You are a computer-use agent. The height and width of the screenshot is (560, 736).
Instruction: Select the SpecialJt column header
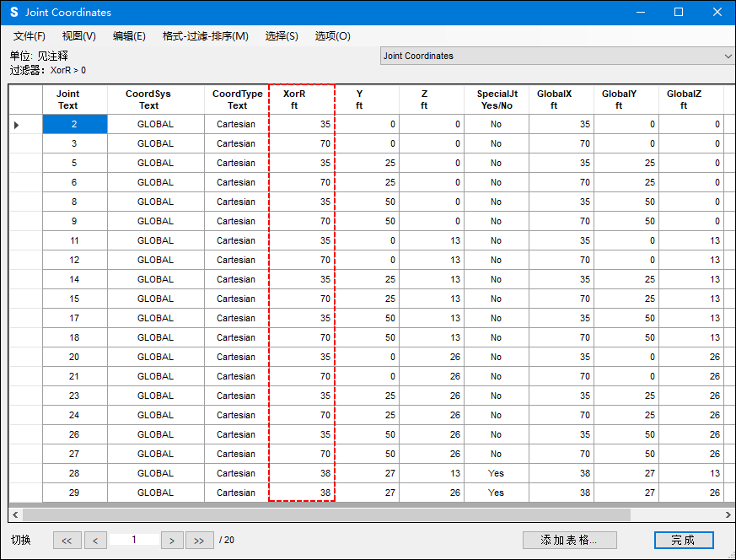point(496,100)
